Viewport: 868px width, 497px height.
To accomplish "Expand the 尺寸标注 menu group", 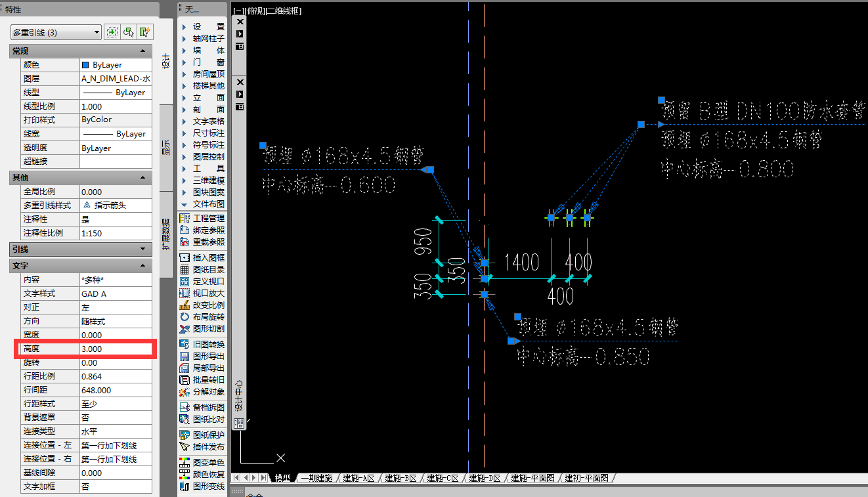I will pyautogui.click(x=202, y=133).
